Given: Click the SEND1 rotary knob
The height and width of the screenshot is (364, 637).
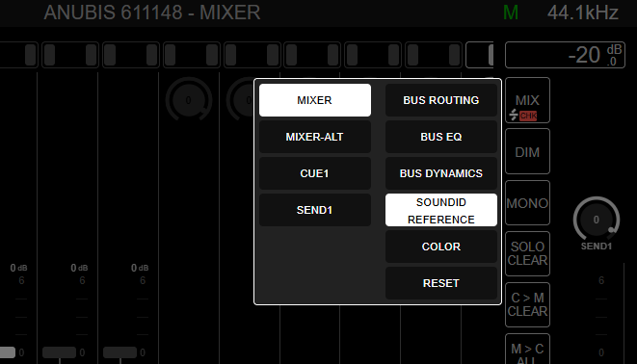Looking at the screenshot, I should (x=596, y=220).
